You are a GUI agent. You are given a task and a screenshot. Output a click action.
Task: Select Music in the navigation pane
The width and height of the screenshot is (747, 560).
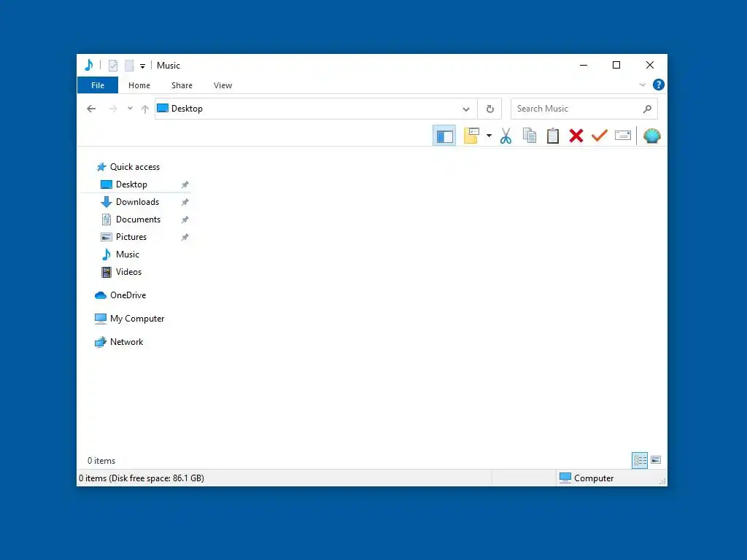(127, 254)
